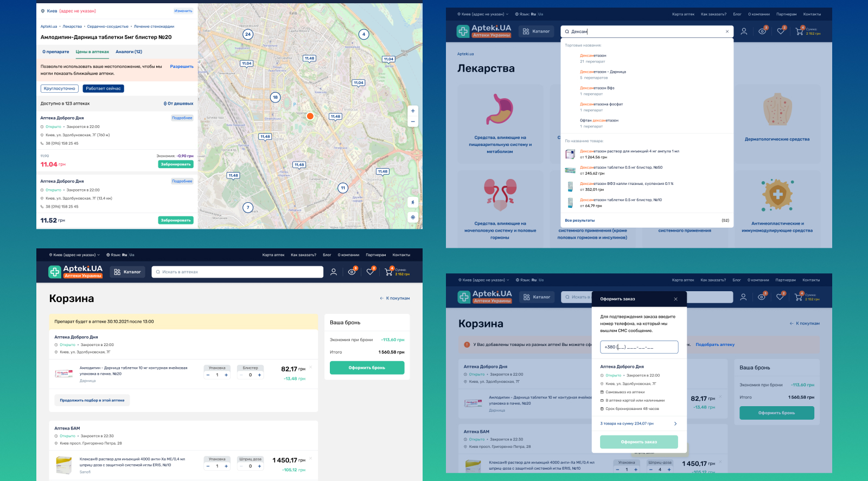Click "Подробнее" for pharmacy 760 м away
The width and height of the screenshot is (868, 481).
tap(182, 118)
